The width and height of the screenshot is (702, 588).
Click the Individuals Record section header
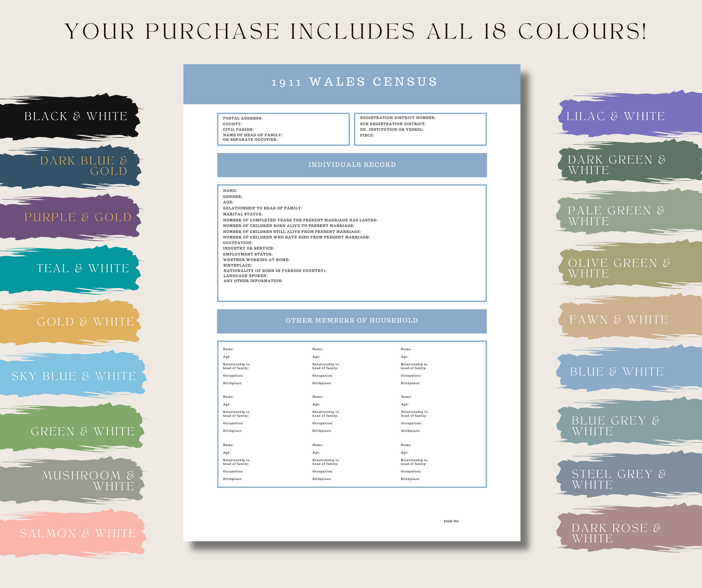351,165
